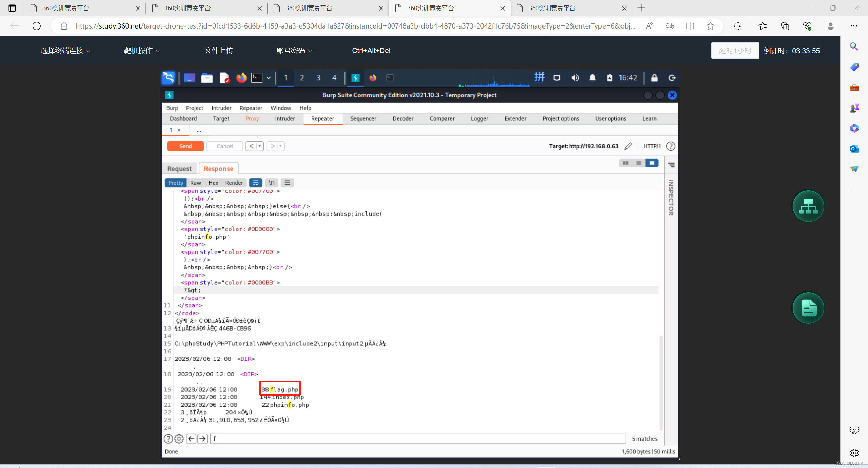Jump to previous search match
Viewport: 868px width, 468px height.
click(191, 439)
